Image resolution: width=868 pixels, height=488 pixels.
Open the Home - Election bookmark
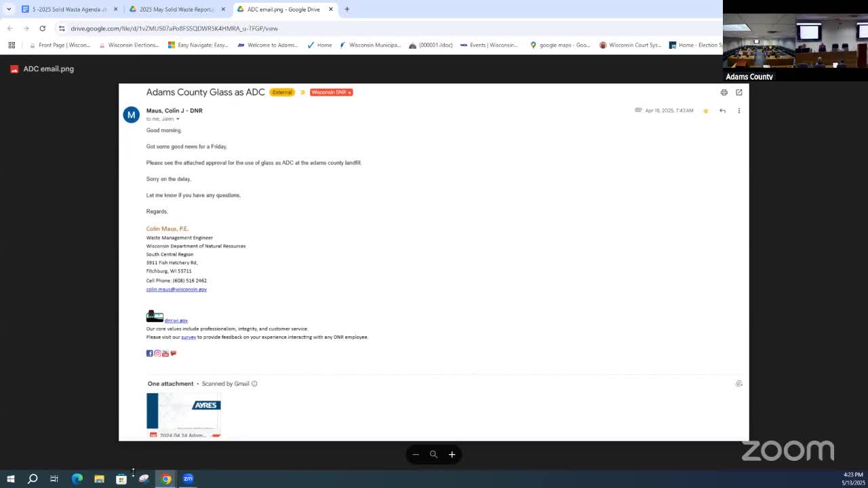695,45
